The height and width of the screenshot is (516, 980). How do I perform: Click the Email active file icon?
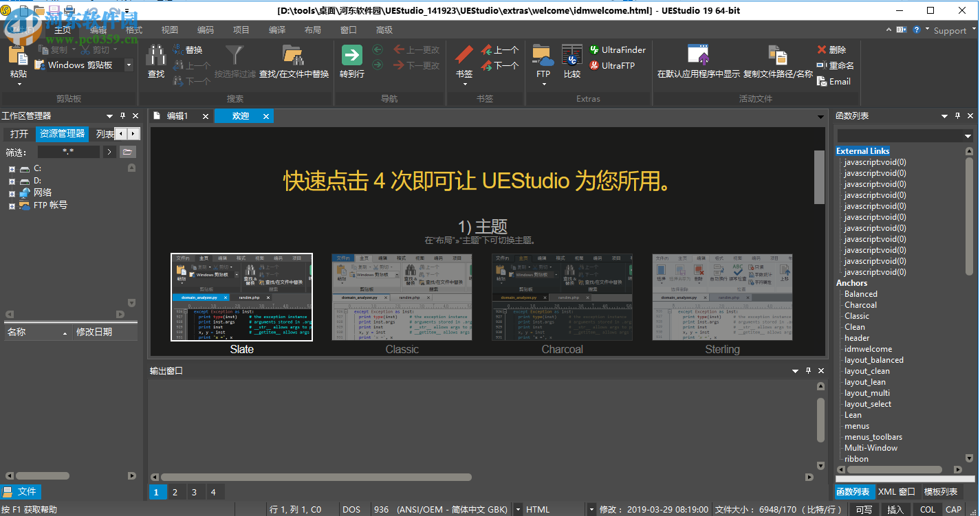(822, 82)
